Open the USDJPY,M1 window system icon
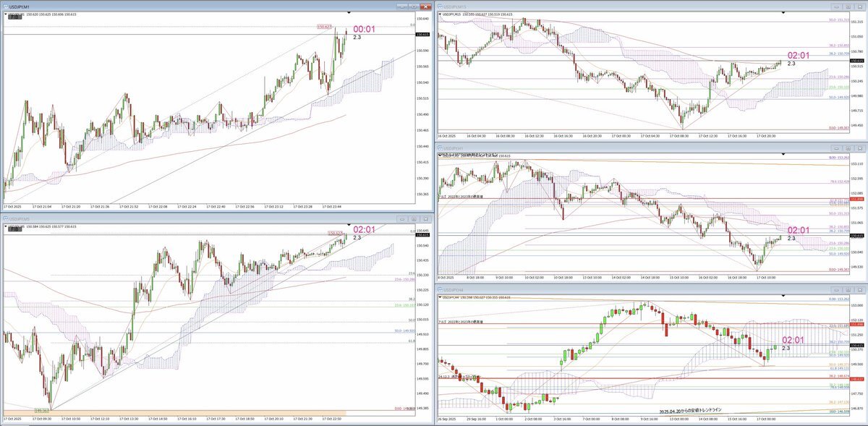 coord(7,6)
